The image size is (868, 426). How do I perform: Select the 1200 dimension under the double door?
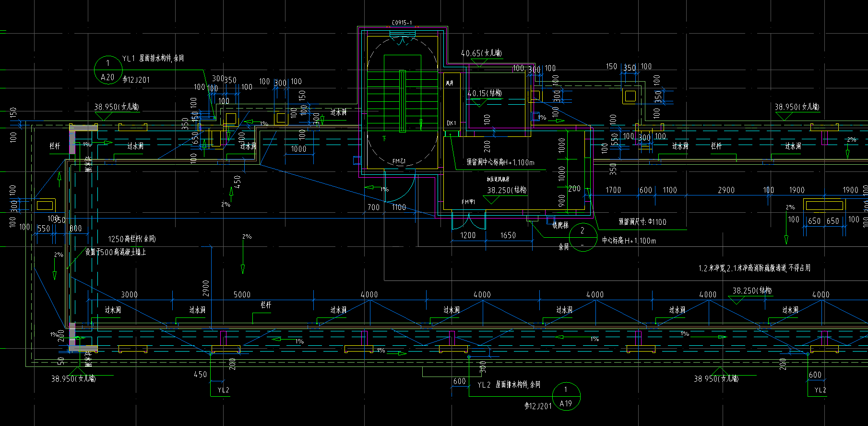point(468,235)
